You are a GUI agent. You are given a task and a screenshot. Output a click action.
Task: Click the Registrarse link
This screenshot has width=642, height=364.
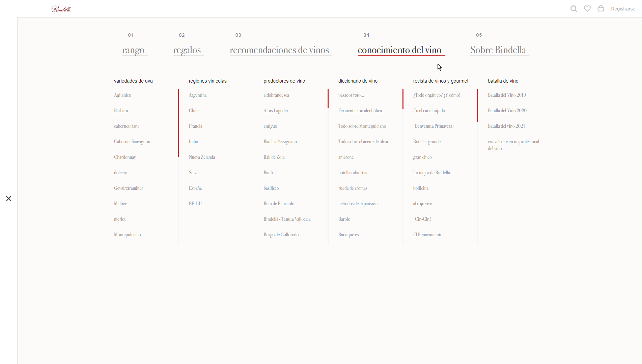point(623,8)
